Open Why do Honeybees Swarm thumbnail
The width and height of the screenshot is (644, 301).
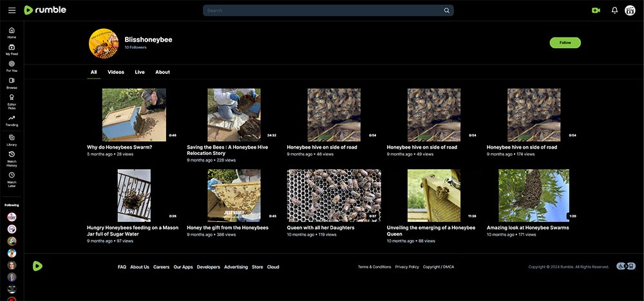coord(135,115)
